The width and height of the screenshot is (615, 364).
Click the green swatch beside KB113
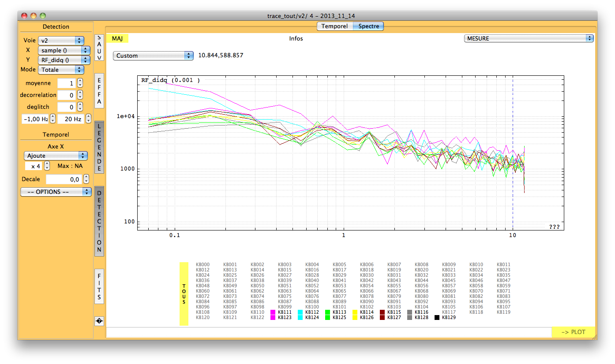point(328,312)
